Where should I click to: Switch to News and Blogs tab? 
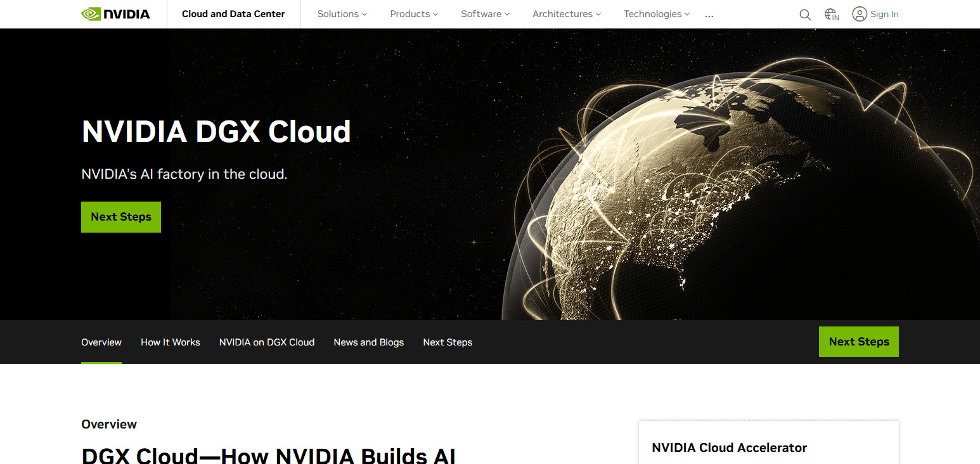(x=369, y=342)
